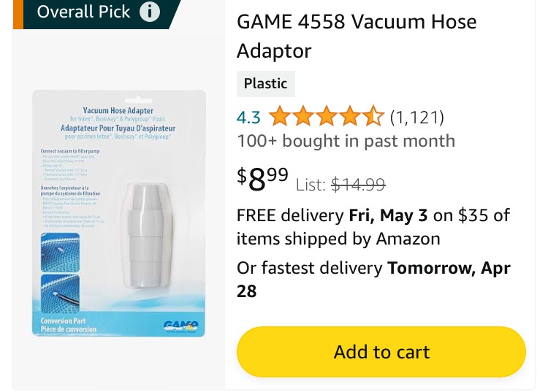The width and height of the screenshot is (548, 392).
Task: Select the Plastic material chip
Action: 266,84
